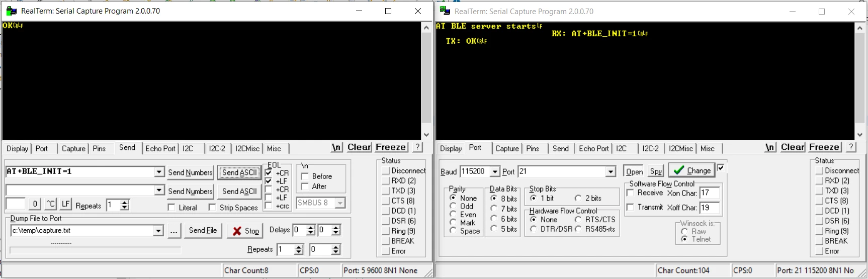Click the Xon Char input field

pyautogui.click(x=709, y=193)
